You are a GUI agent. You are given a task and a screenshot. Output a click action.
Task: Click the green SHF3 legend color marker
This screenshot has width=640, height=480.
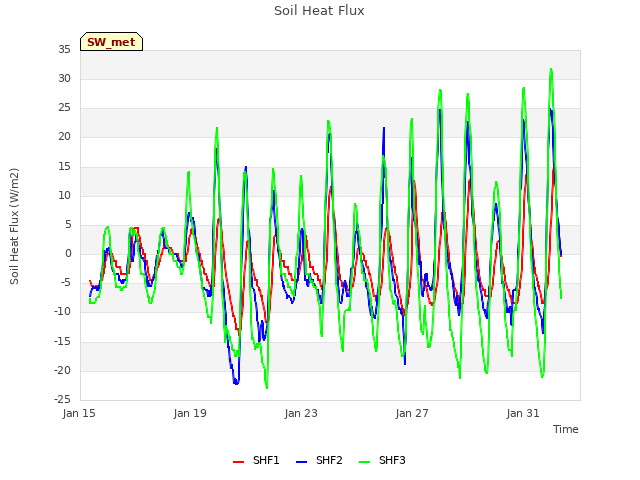364,462
